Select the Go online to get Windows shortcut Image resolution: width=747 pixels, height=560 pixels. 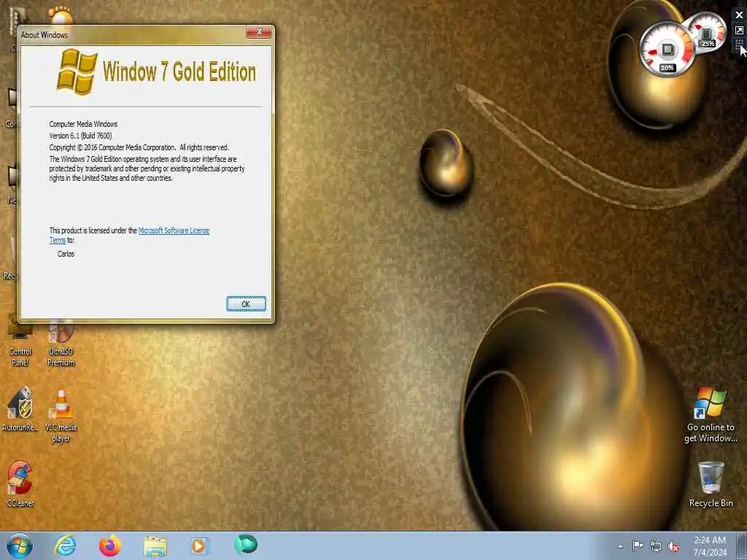[x=711, y=414]
